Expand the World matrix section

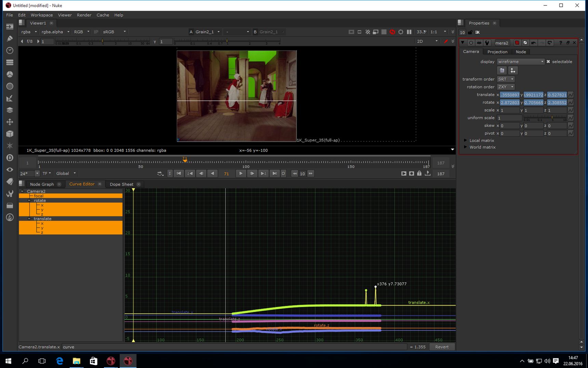(x=465, y=147)
